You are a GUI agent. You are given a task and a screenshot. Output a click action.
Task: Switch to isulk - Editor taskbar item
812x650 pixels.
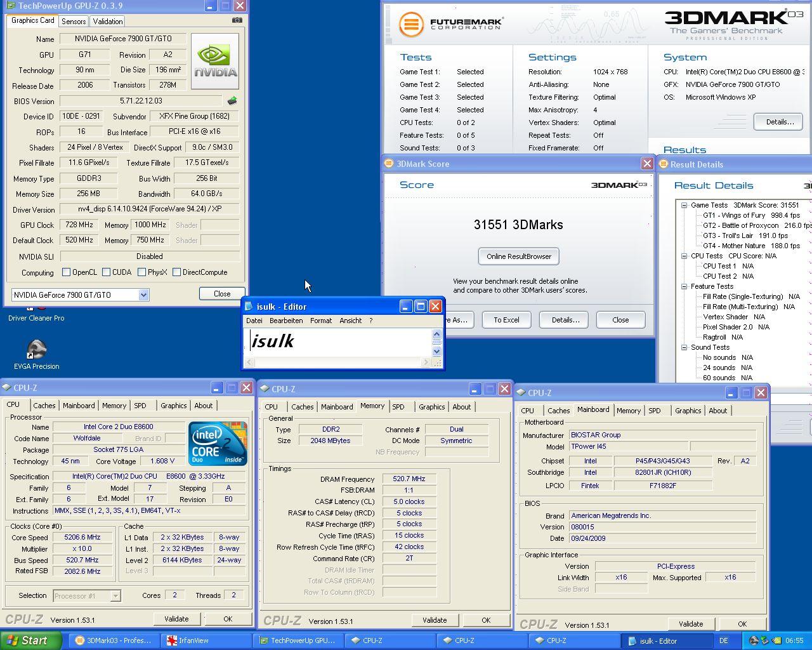click(666, 640)
